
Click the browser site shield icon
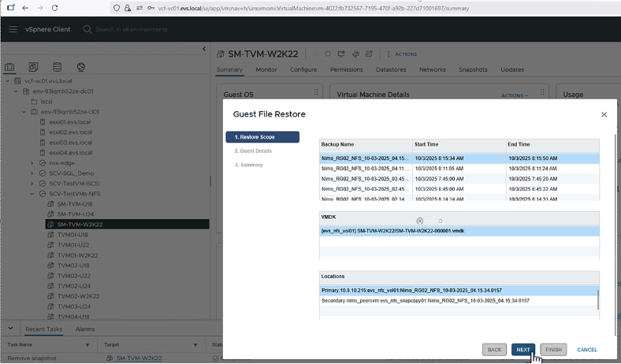[117, 8]
